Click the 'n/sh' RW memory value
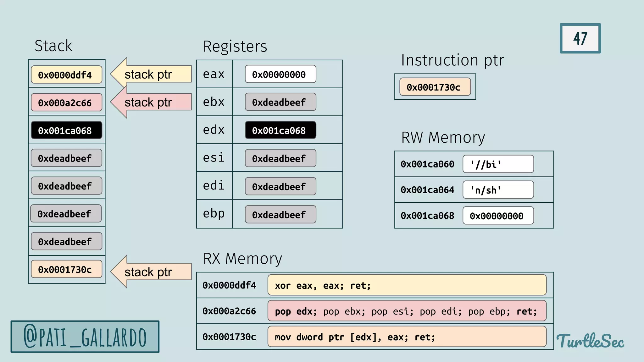The image size is (644, 362). (498, 190)
